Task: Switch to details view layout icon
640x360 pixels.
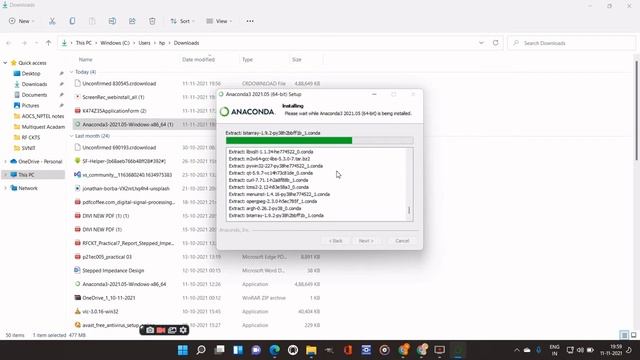Action: click(624, 335)
